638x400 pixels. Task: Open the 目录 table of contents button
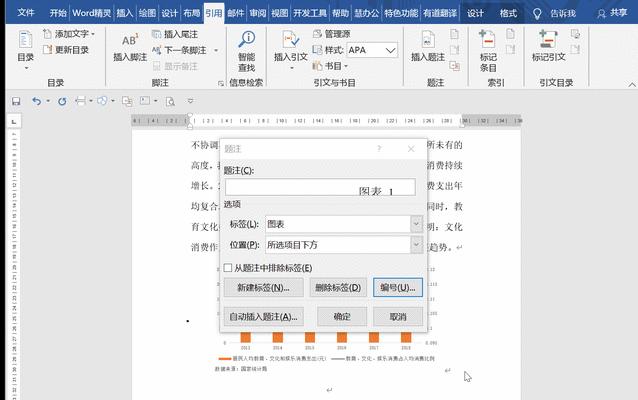click(25, 50)
